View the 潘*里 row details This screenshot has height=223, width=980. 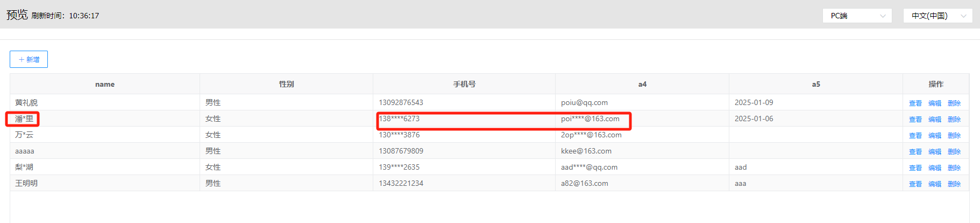point(915,120)
